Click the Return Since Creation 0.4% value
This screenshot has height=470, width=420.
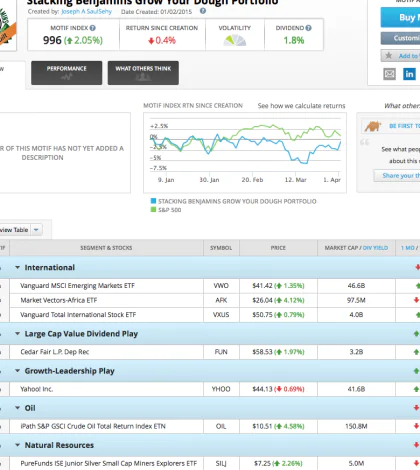tap(162, 40)
